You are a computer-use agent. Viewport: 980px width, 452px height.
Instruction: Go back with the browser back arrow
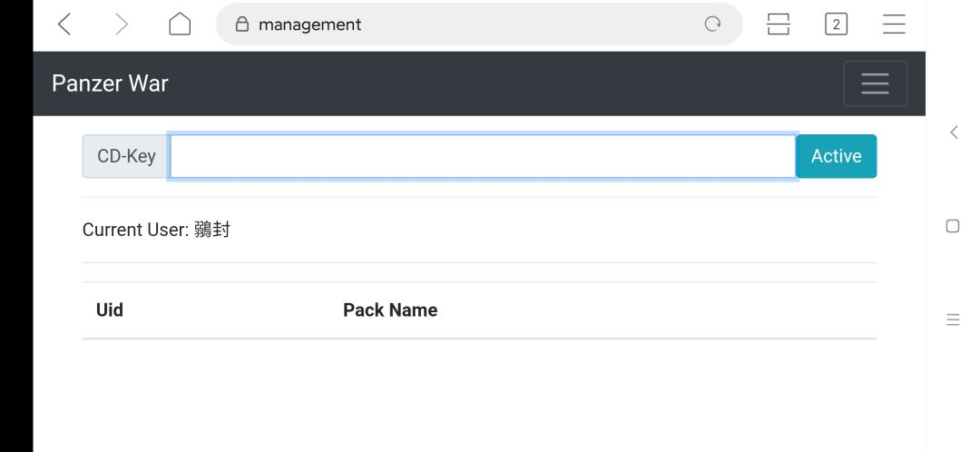coord(64,25)
